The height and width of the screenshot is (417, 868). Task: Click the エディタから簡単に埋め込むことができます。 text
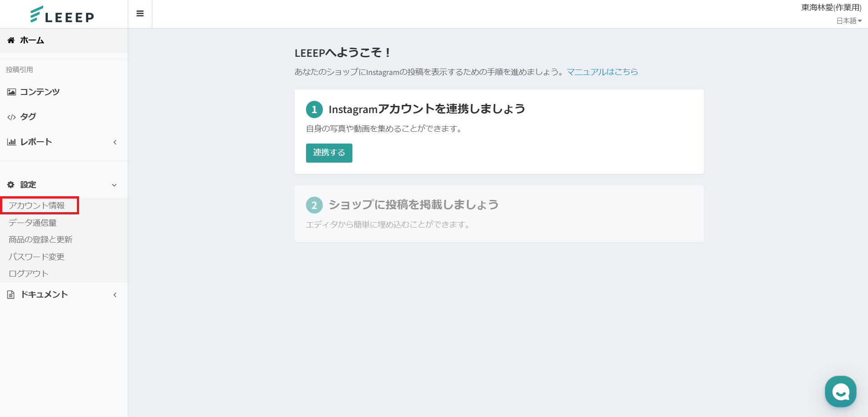(x=389, y=225)
